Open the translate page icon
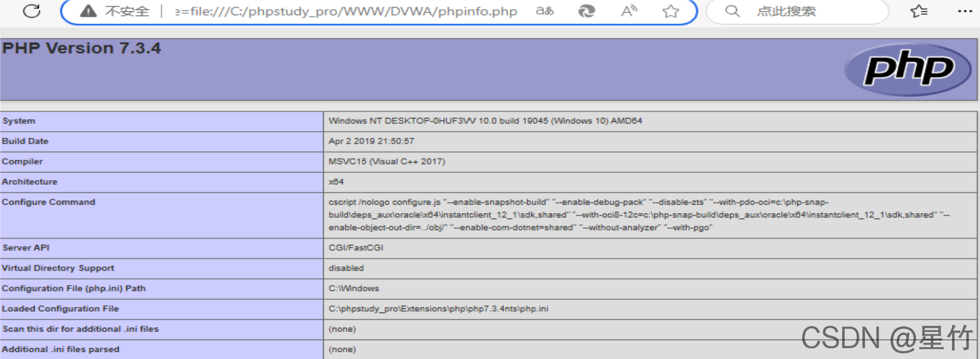Image resolution: width=980 pixels, height=359 pixels. coord(545,11)
